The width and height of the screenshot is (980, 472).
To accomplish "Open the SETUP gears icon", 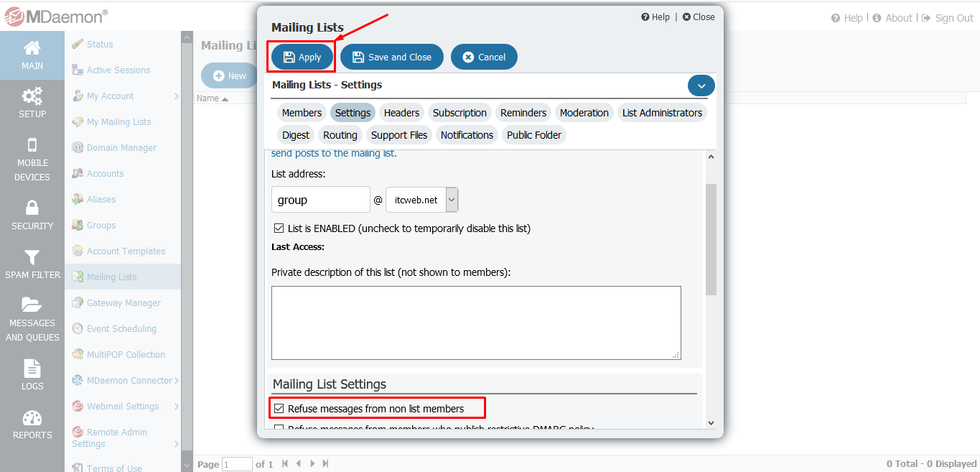I will point(32,96).
